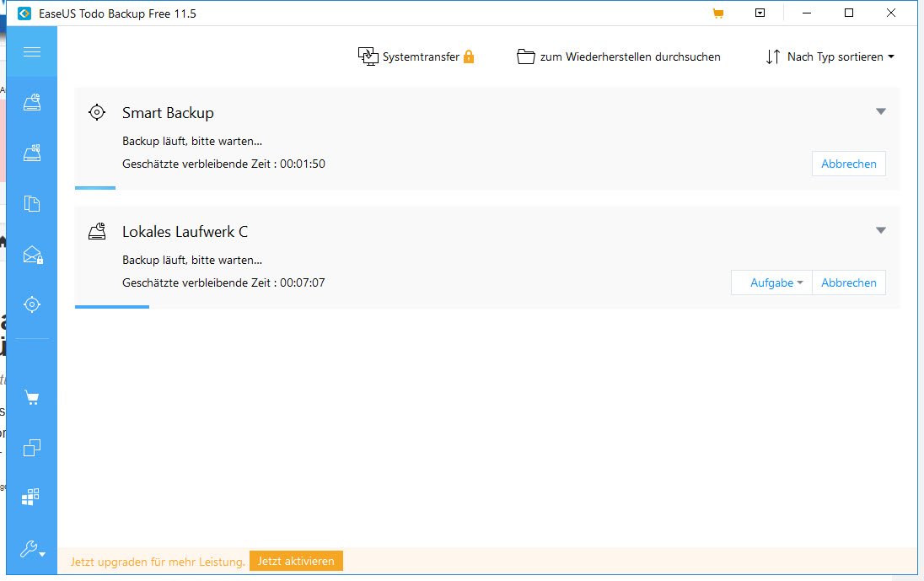Image resolution: width=924 pixels, height=581 pixels.
Task: Click orange cart icon in title bar
Action: tap(717, 13)
